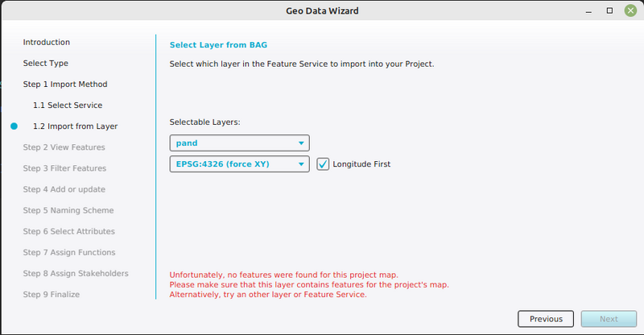The width and height of the screenshot is (644, 335).
Task: Click the blue current-step bullet indicator
Action: coord(14,126)
